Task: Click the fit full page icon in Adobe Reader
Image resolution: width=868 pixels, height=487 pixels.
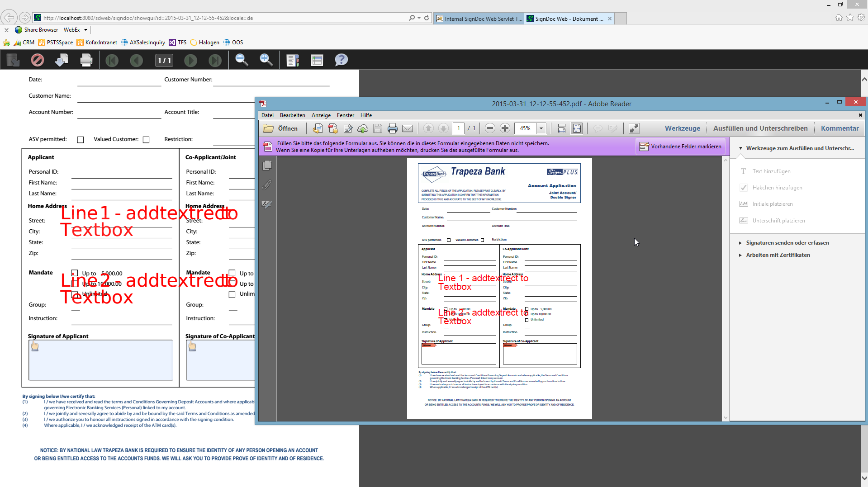Action: (577, 128)
